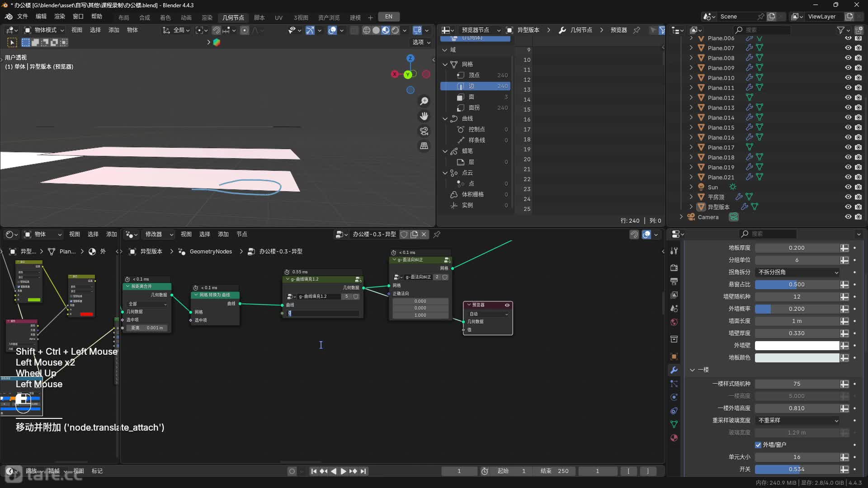The height and width of the screenshot is (488, 868).
Task: Adjust 外墙概率 slider
Action: pos(797,309)
